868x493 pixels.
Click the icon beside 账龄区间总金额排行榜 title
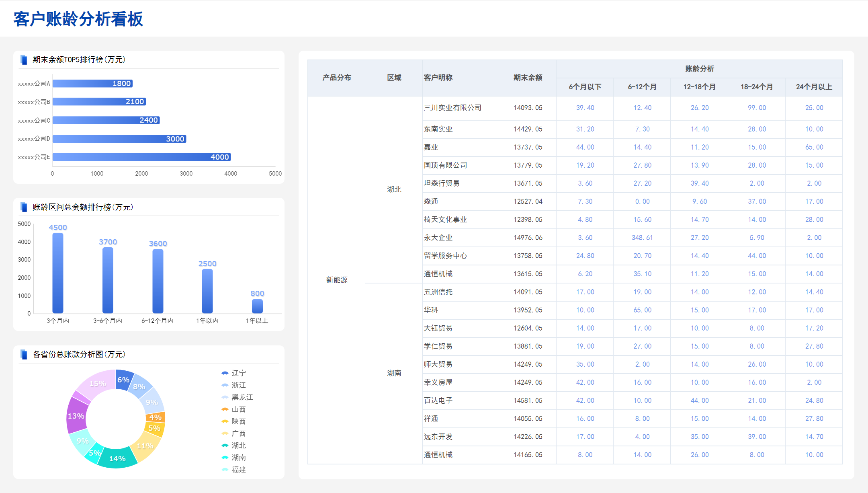(x=24, y=207)
